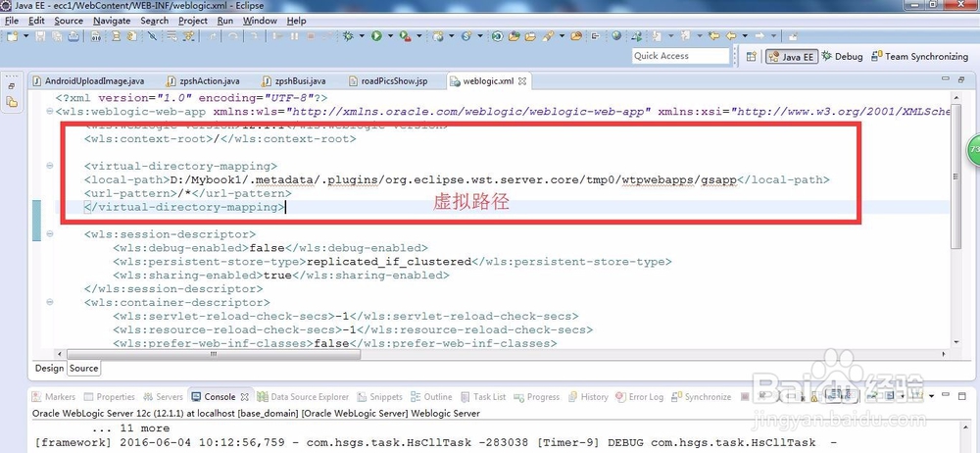Click the Last Edit Location arrow icon
The image size is (980, 453).
[713, 35]
